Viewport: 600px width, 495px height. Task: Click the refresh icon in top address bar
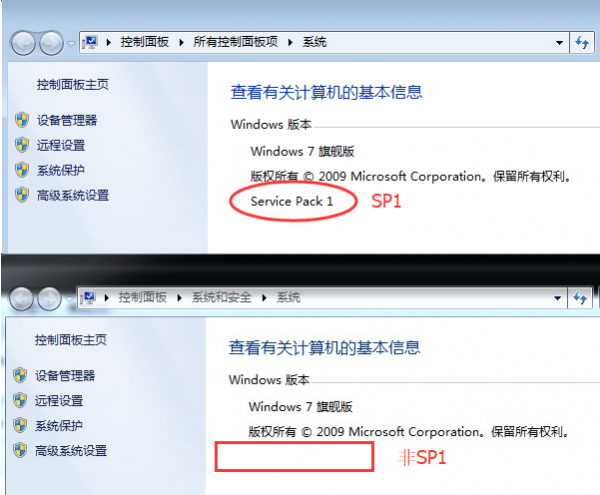pos(582,42)
